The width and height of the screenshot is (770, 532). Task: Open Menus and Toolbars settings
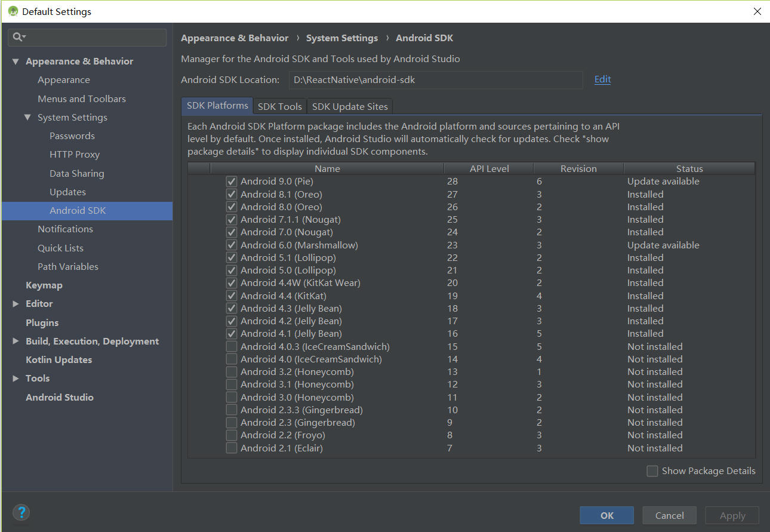(82, 99)
